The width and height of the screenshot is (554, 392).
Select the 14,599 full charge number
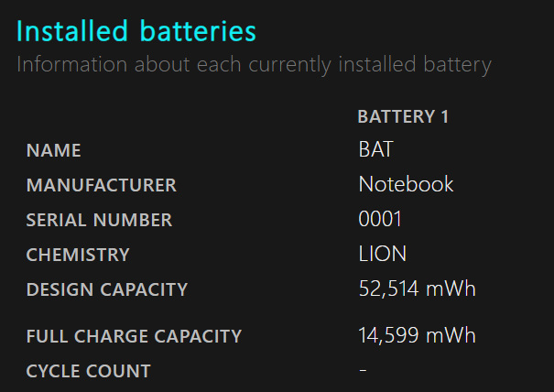388,335
